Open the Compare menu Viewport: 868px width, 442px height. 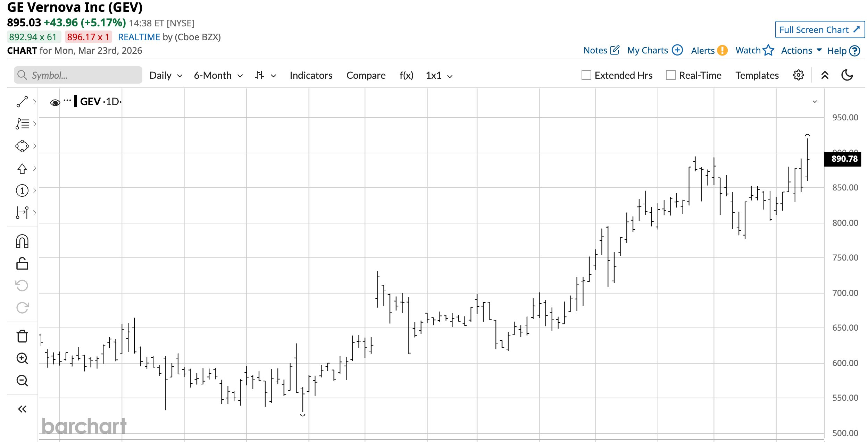(x=366, y=75)
